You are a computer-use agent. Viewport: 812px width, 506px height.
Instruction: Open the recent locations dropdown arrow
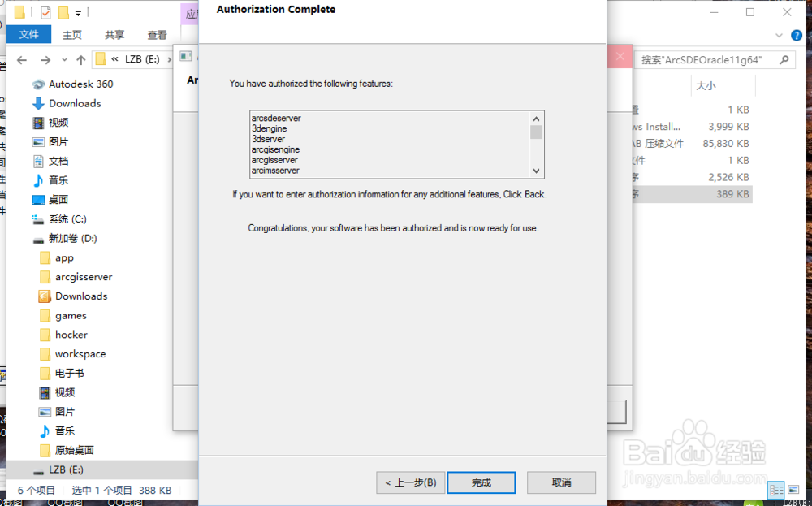[64, 60]
